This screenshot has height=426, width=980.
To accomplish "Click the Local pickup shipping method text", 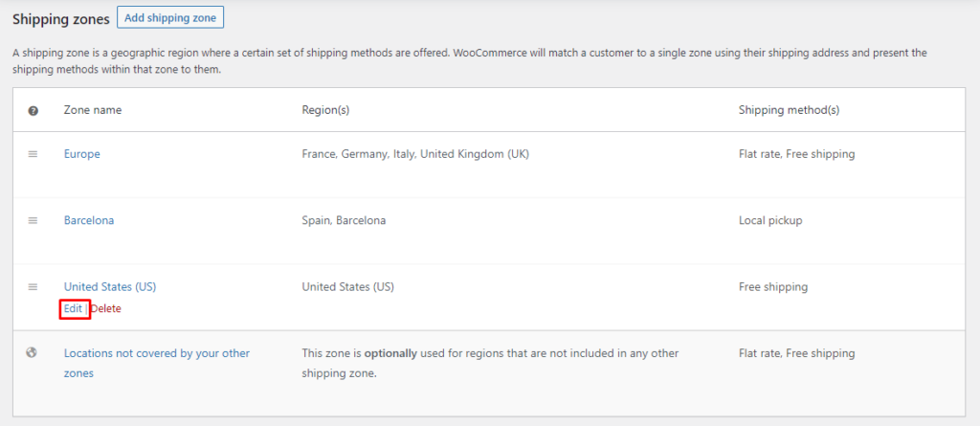I will (770, 221).
